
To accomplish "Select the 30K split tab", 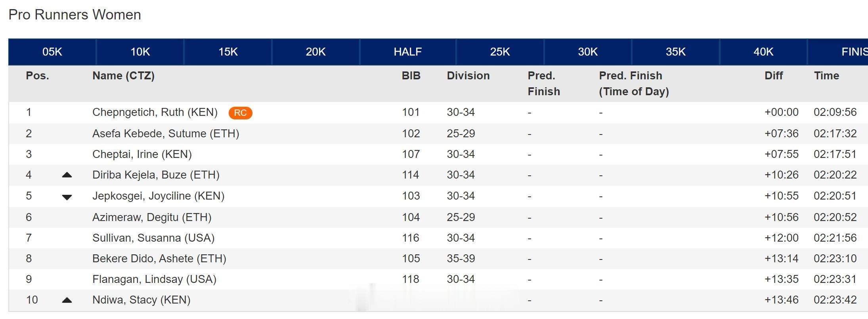I will pos(588,52).
